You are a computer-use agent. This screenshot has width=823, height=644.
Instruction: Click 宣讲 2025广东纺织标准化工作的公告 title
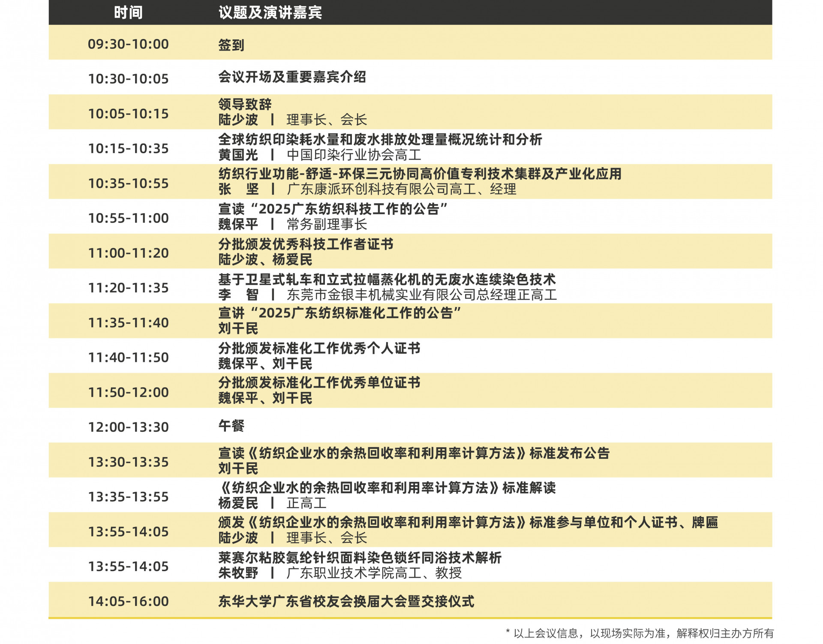point(339,313)
